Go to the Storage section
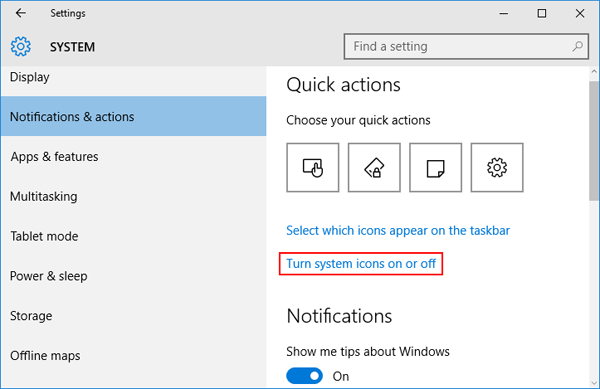This screenshot has height=389, width=600. tap(133, 316)
